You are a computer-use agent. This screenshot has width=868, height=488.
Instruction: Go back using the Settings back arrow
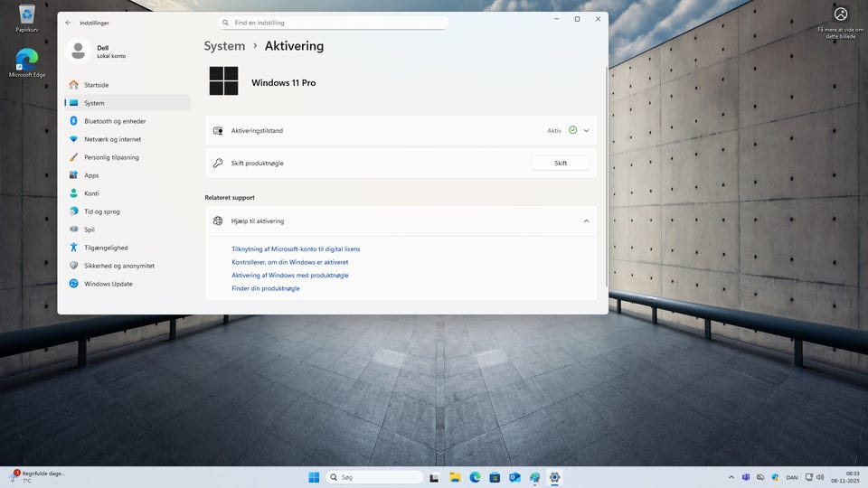68,23
